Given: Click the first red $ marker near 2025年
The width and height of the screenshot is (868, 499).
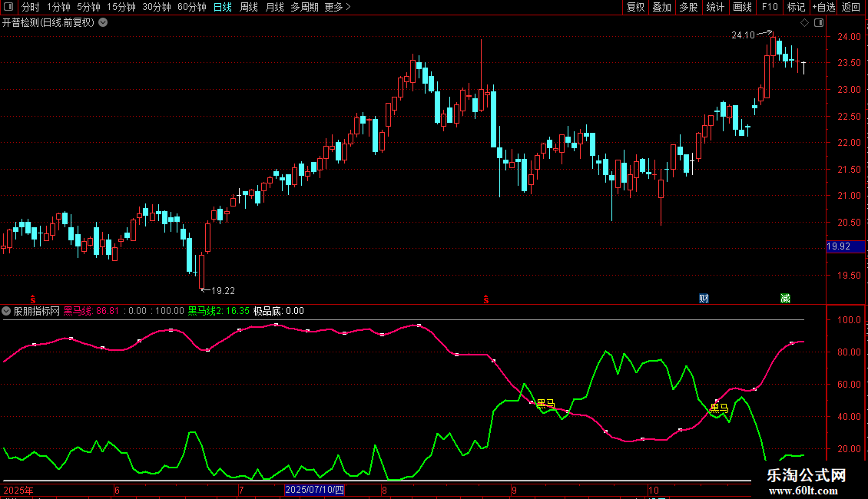Looking at the screenshot, I should coord(33,299).
